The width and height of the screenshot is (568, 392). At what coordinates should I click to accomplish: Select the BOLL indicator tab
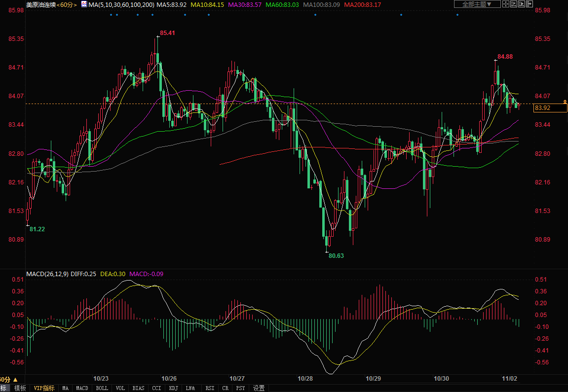[x=102, y=388]
